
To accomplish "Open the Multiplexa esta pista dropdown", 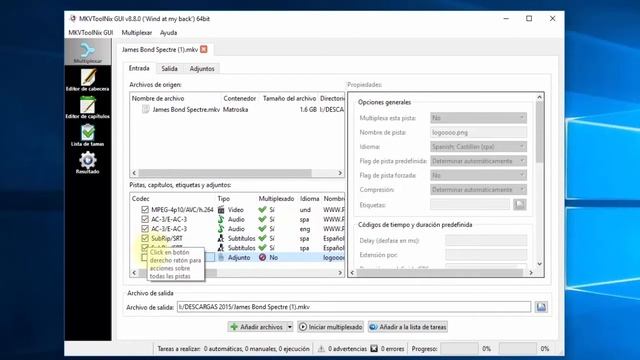I will coord(478,118).
